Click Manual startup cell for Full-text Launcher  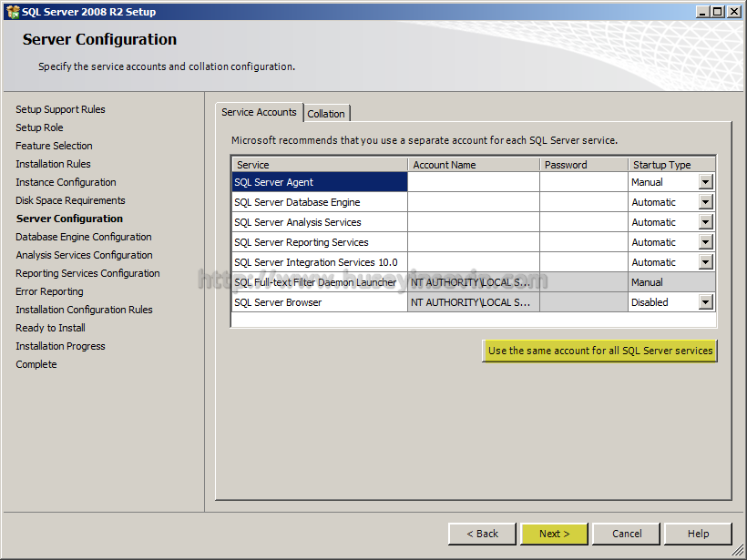[x=671, y=282]
